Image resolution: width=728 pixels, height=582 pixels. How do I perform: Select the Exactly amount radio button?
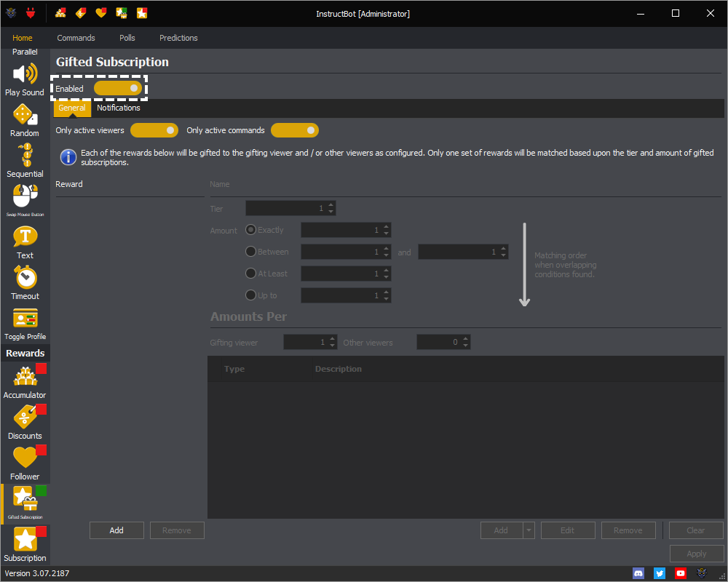[250, 230]
